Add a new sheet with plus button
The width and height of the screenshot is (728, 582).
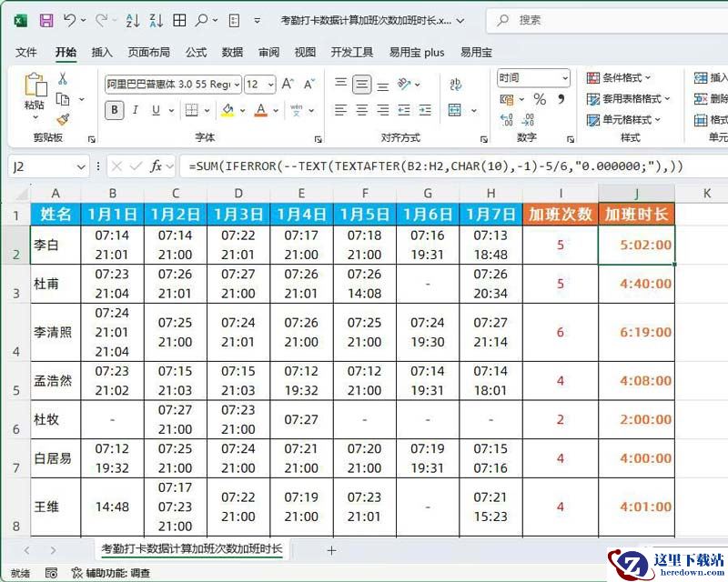click(331, 551)
